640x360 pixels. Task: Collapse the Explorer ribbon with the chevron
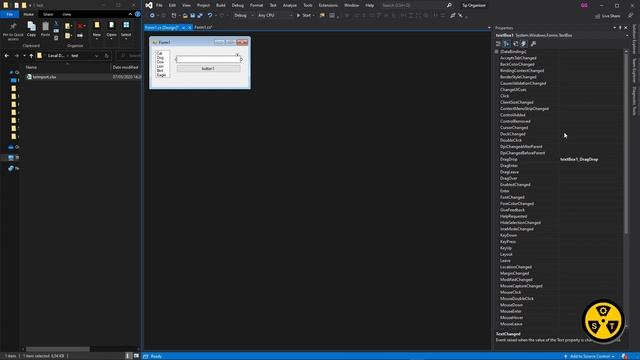point(130,14)
